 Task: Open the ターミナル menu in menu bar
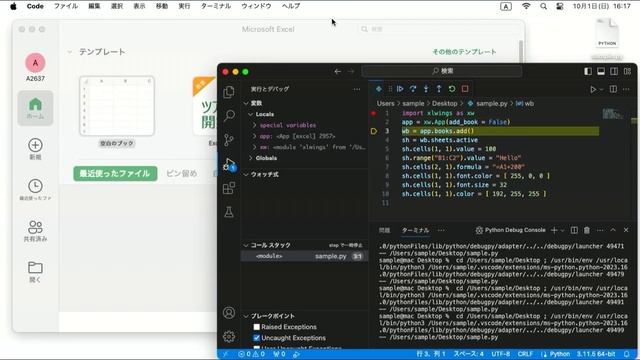[216, 6]
